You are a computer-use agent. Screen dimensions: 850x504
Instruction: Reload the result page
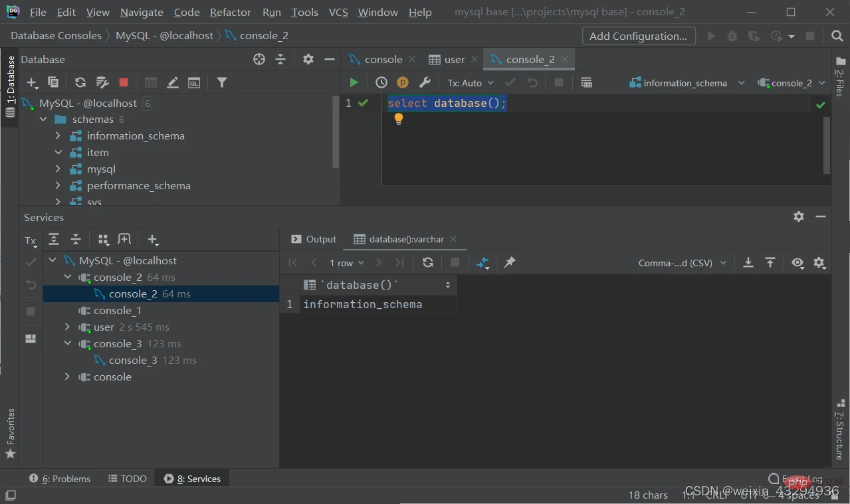coord(428,262)
